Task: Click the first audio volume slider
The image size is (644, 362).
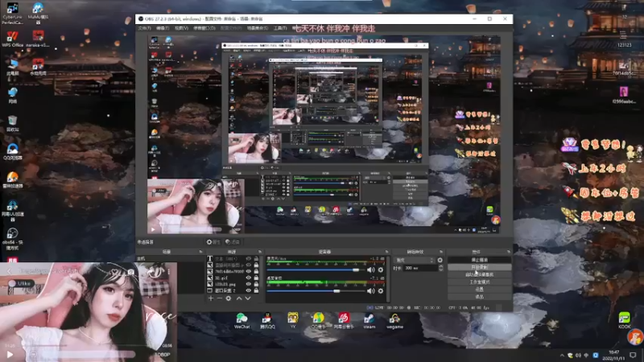Action: click(316, 269)
